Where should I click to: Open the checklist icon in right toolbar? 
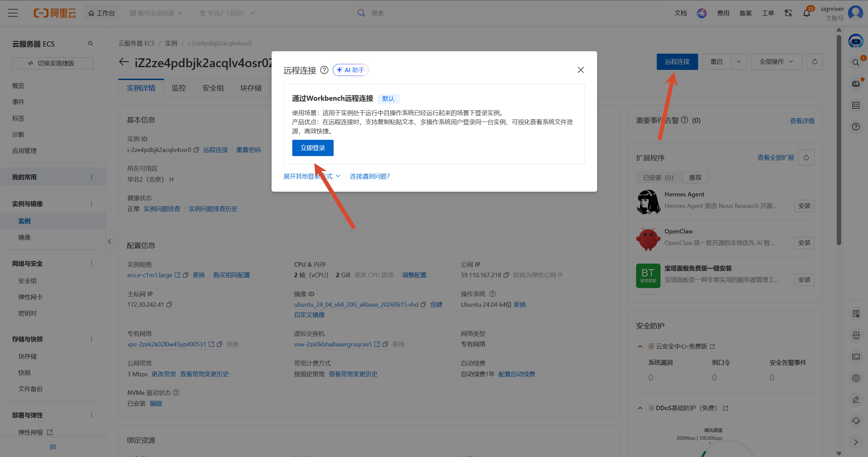tap(856, 105)
